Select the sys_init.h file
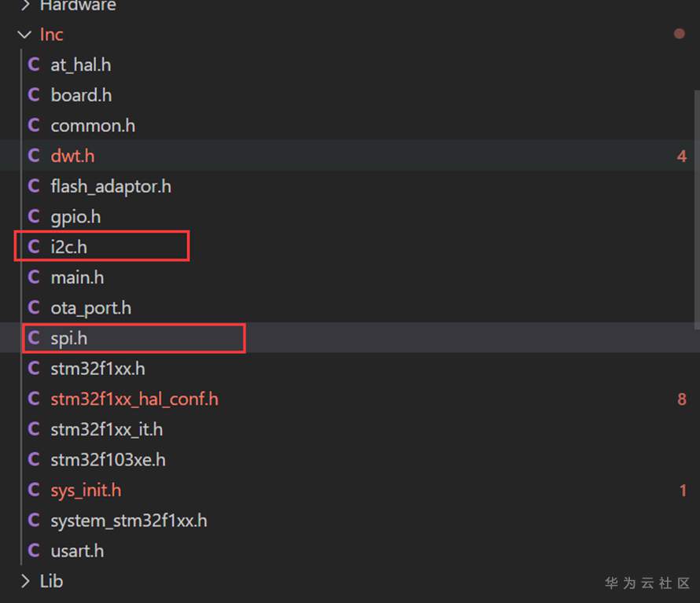700x603 pixels. (86, 491)
